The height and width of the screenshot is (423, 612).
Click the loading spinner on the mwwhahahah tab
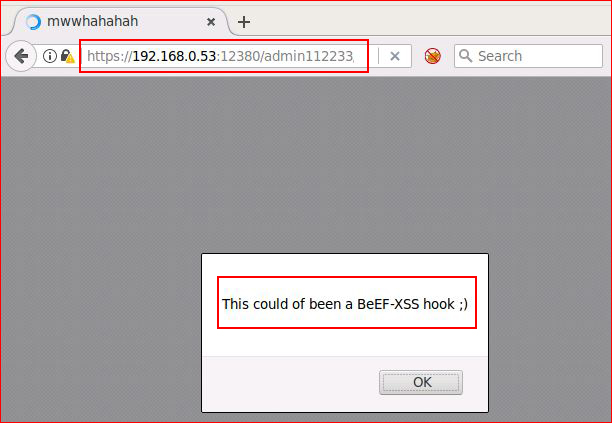click(x=33, y=21)
